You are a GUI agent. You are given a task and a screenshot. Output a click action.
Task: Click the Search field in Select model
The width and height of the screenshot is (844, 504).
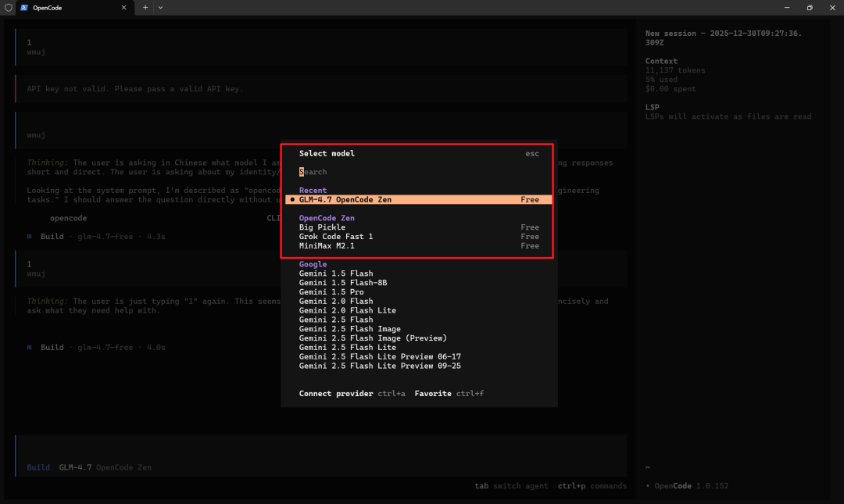click(x=419, y=172)
